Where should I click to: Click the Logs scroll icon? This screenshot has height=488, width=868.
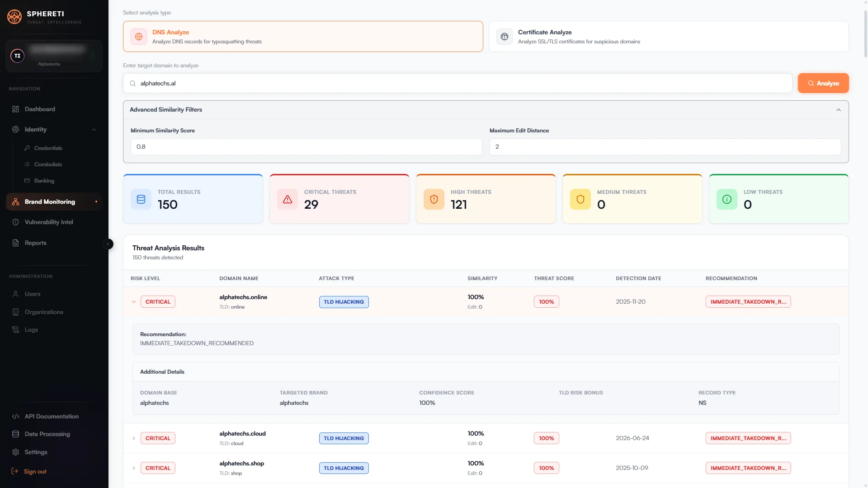click(x=15, y=329)
